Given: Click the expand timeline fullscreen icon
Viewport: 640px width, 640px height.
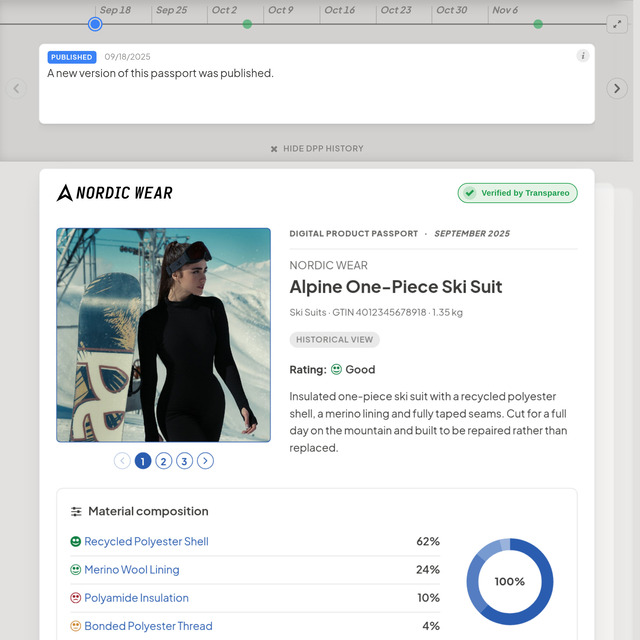Looking at the screenshot, I should [617, 24].
